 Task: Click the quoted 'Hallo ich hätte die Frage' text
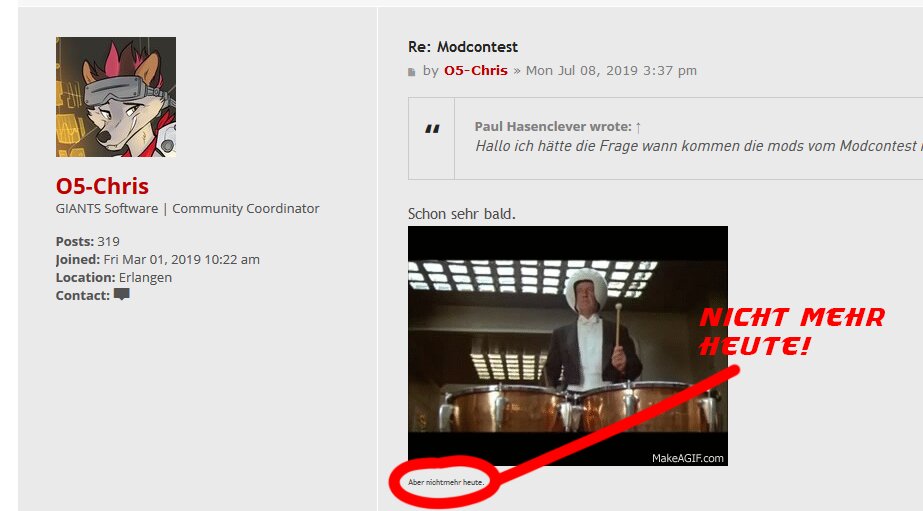click(699, 146)
